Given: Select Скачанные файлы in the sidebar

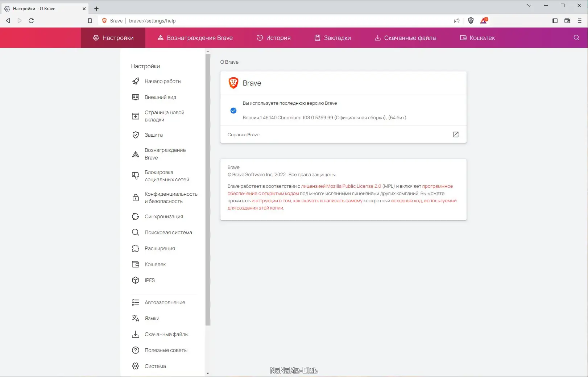Looking at the screenshot, I should coord(166,334).
